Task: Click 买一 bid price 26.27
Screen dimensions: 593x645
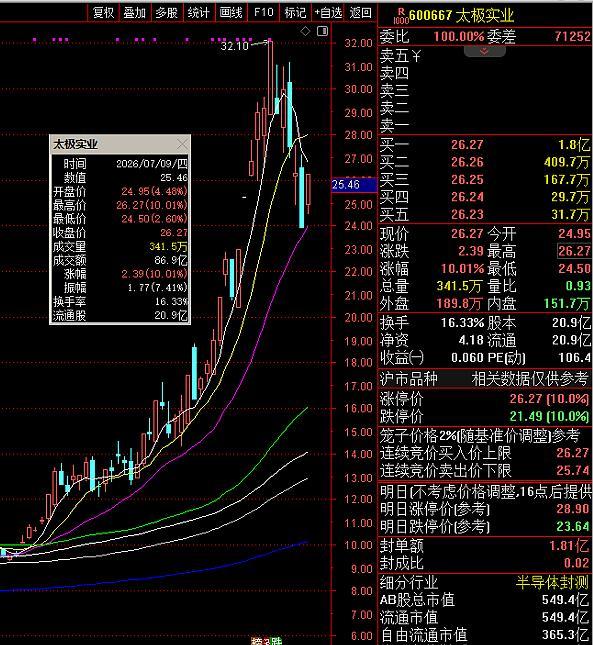Action: [467, 144]
